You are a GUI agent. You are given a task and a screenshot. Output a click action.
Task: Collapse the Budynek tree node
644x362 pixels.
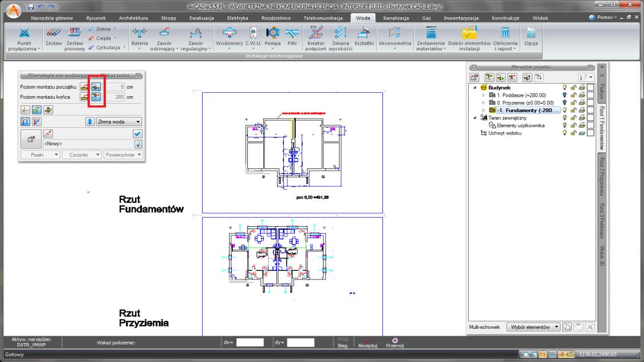coord(475,88)
